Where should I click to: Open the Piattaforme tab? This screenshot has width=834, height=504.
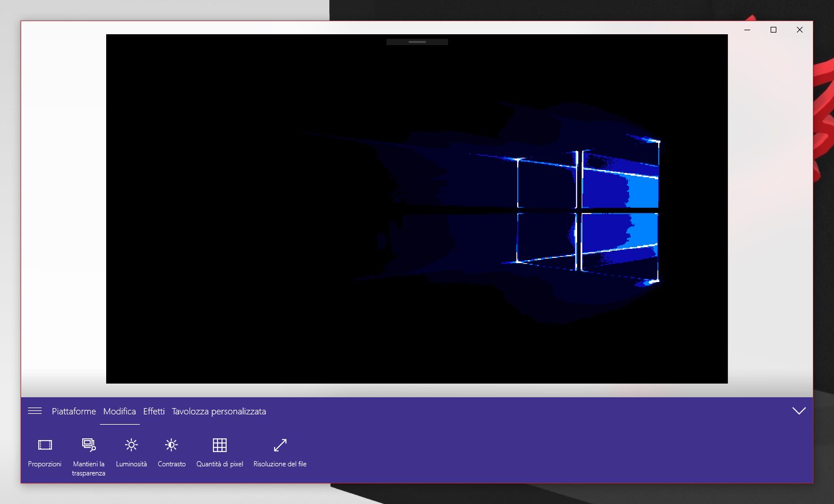[x=74, y=411]
